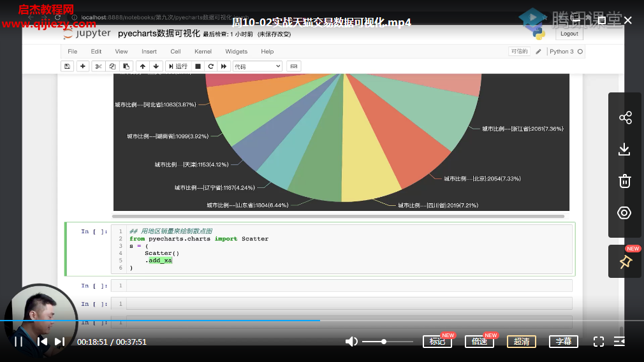This screenshot has height=362, width=644.
Task: Open the View menu
Action: click(x=121, y=51)
